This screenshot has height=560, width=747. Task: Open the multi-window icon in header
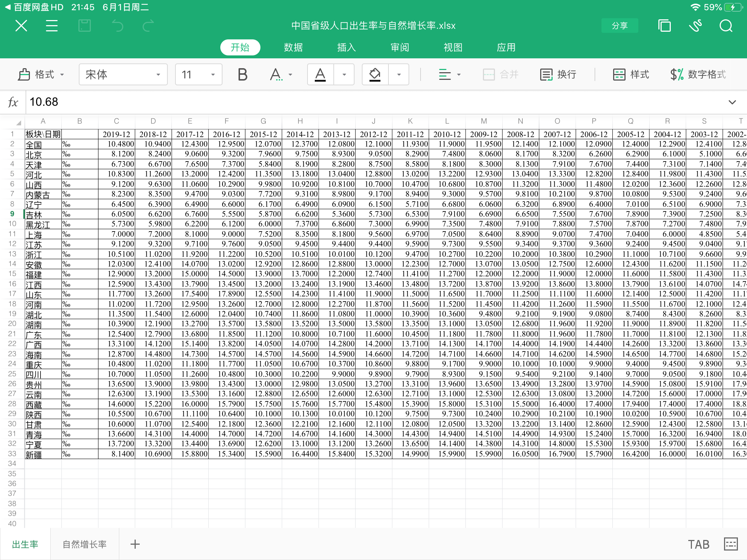pos(664,26)
